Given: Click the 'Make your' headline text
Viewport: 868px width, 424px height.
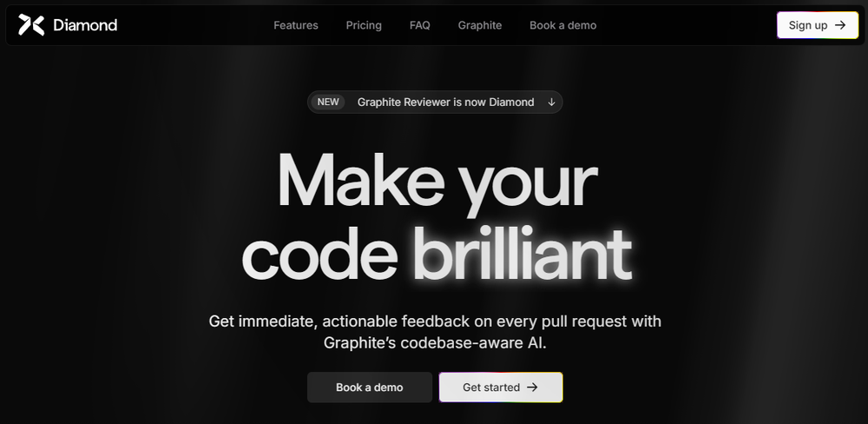Looking at the screenshot, I should click(x=437, y=184).
